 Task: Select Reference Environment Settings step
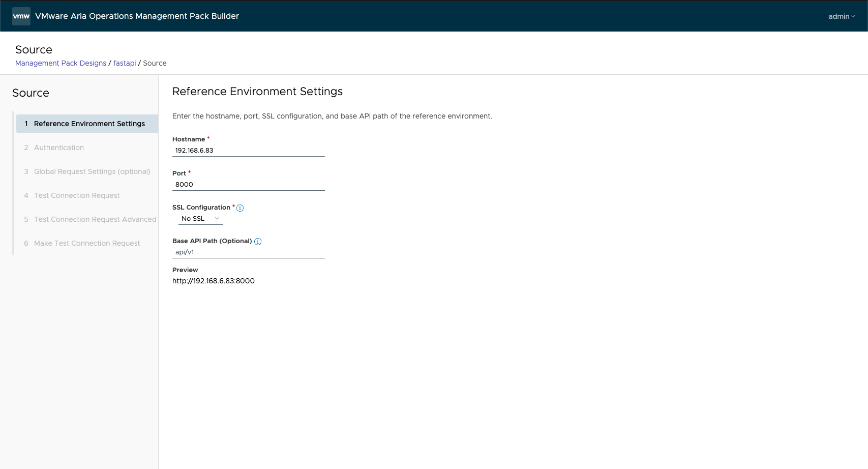point(89,124)
